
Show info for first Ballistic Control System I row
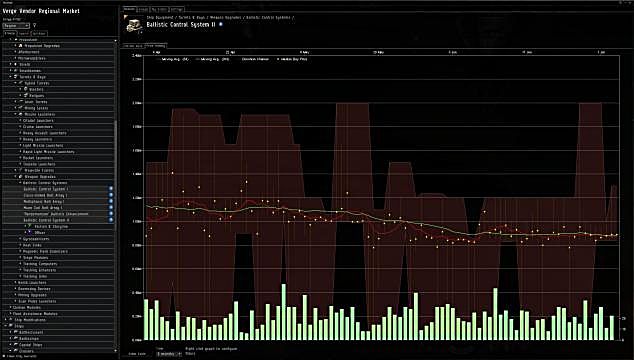point(111,188)
